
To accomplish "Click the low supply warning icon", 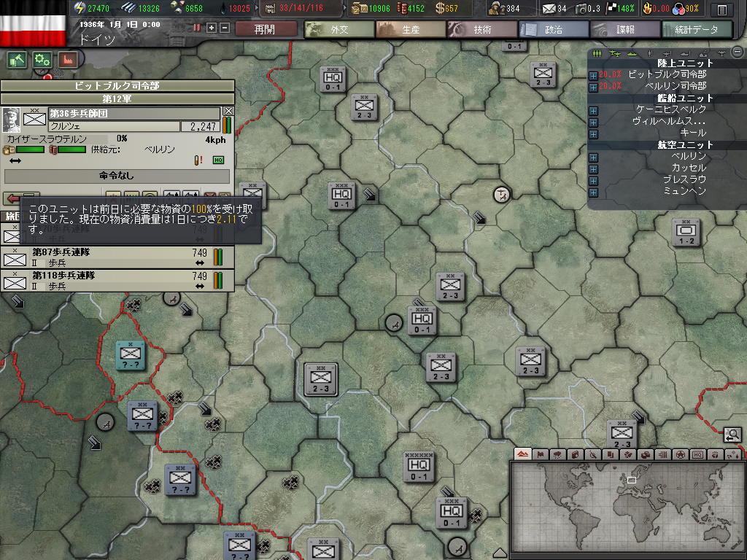I will 198,160.
